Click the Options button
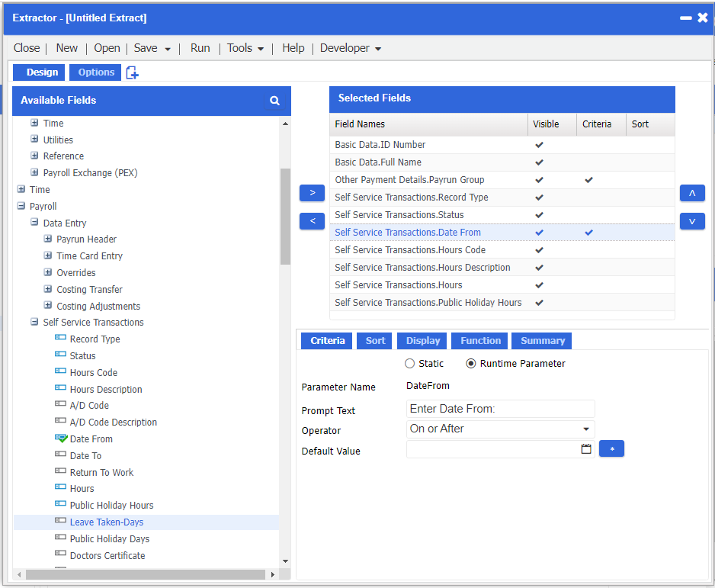The image size is (715, 588). 96,72
